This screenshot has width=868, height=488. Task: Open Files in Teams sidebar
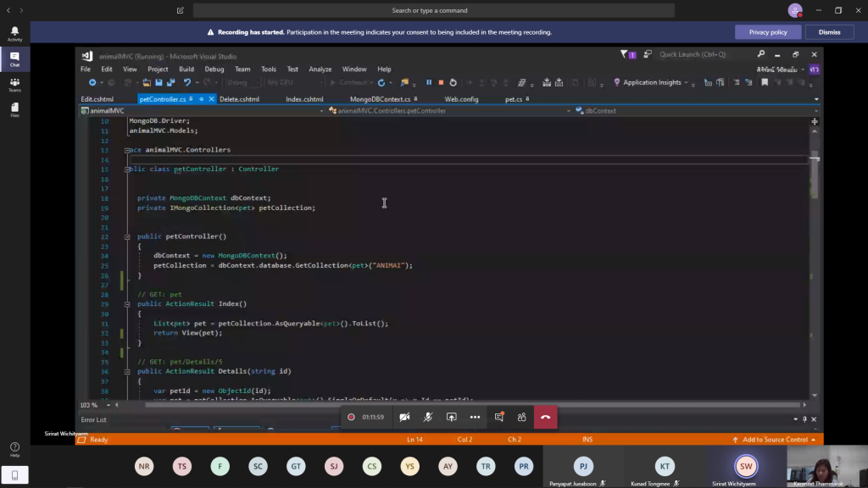click(14, 109)
